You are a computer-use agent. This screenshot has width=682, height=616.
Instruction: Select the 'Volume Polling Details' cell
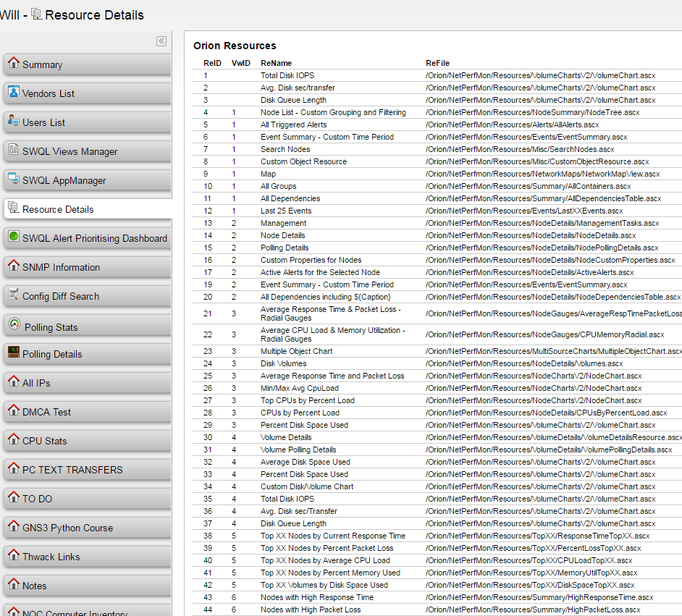click(298, 450)
